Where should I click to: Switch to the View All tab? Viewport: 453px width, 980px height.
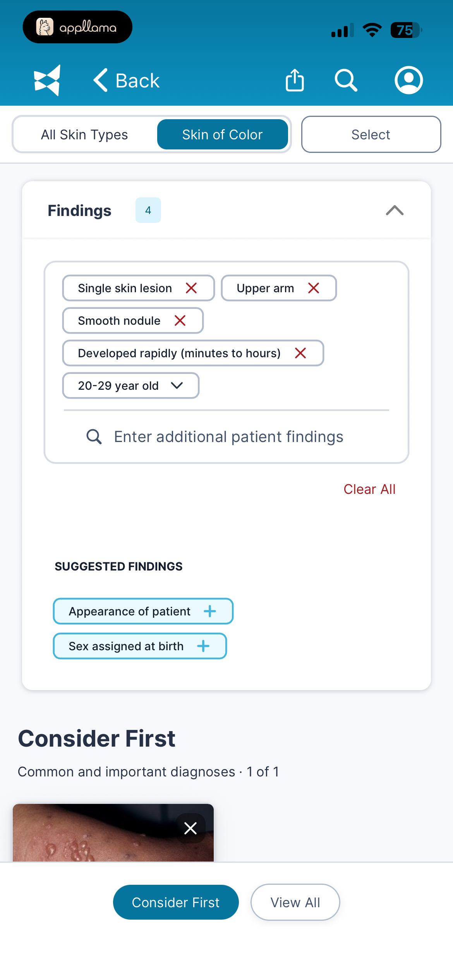click(x=295, y=902)
